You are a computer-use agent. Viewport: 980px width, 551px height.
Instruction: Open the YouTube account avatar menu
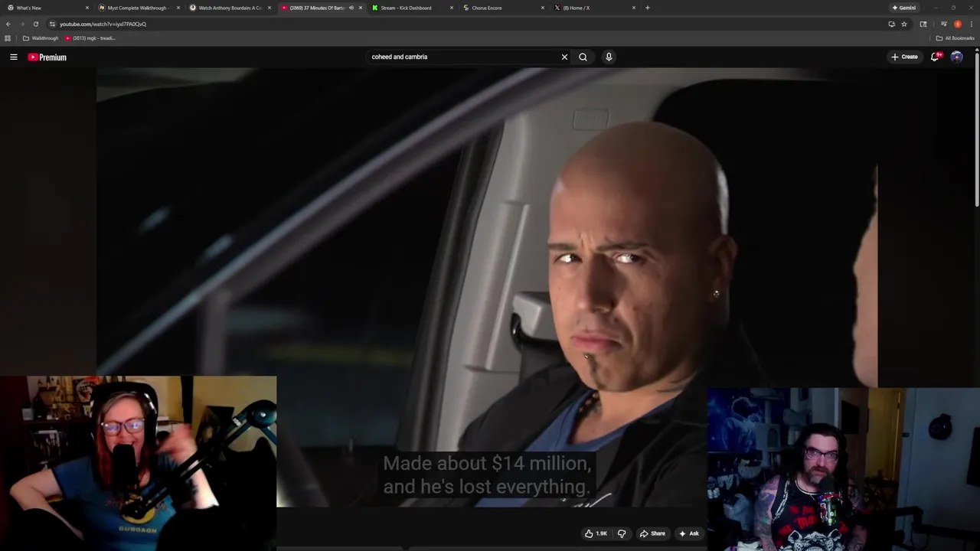956,57
